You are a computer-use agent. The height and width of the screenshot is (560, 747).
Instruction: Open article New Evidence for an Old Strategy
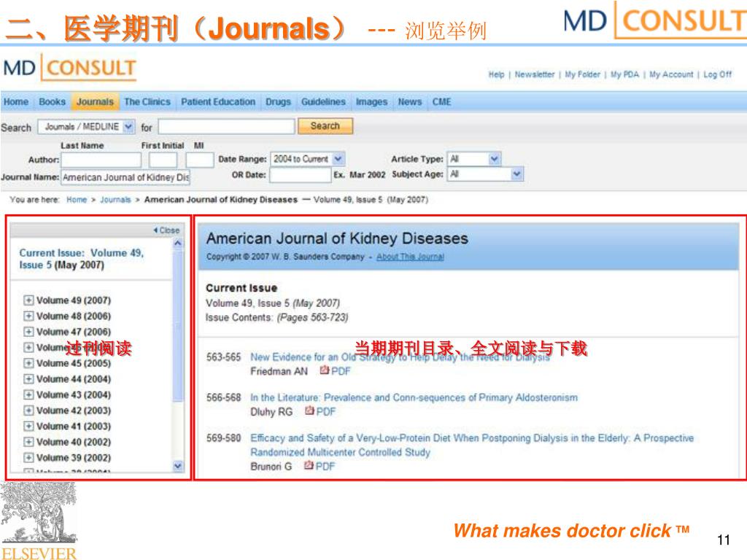point(400,357)
